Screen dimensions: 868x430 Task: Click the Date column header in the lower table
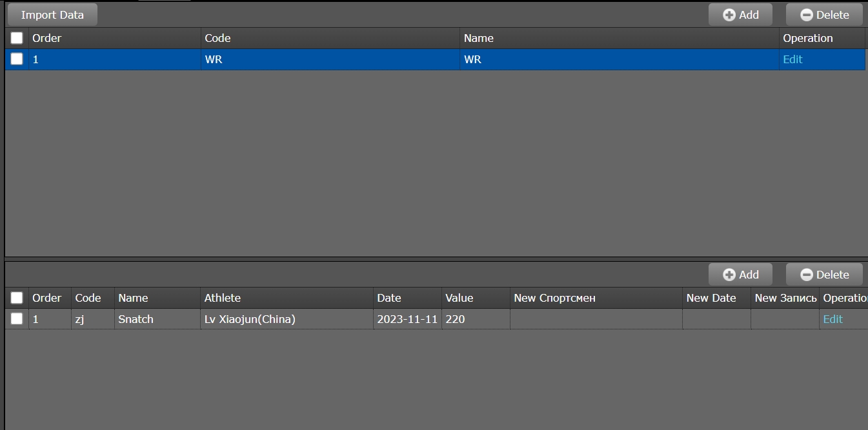pos(389,298)
